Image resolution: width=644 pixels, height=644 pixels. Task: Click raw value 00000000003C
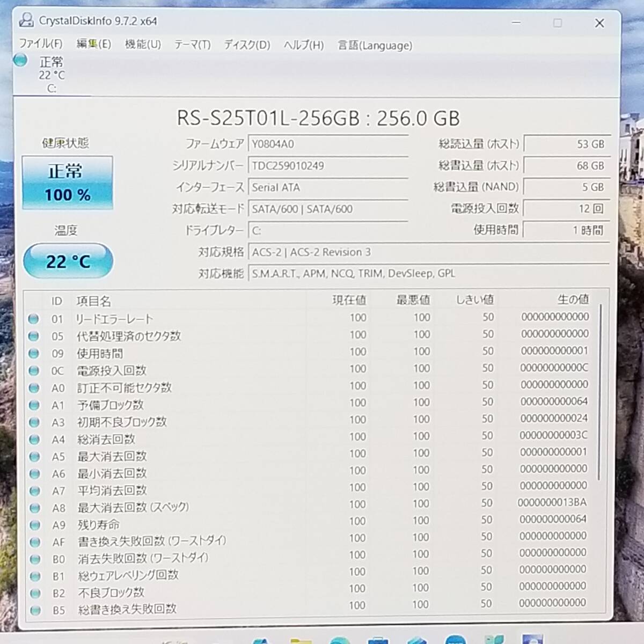[553, 435]
